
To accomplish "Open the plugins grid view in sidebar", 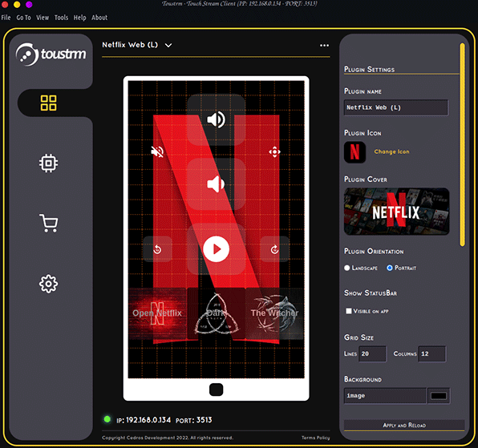I will pos(48,103).
